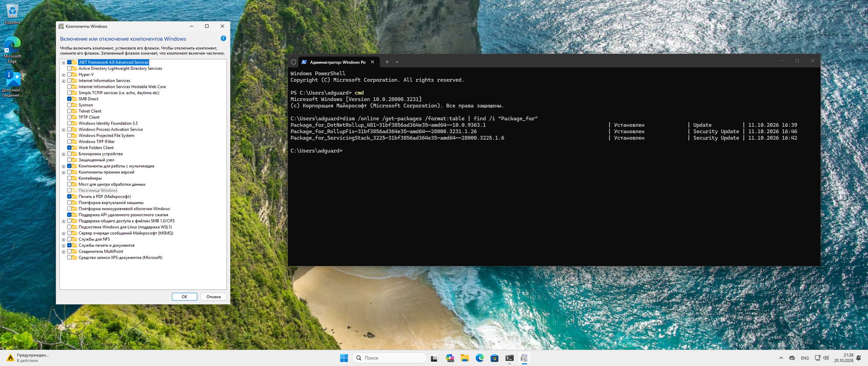Open the clock and date in the taskbar
This screenshot has height=366, width=868.
[x=843, y=358]
